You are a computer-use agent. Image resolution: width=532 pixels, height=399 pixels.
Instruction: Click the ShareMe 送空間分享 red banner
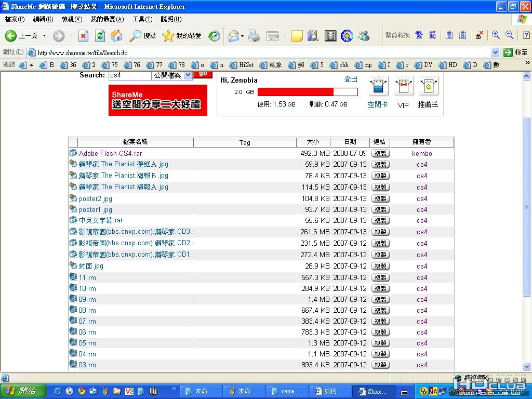tap(158, 100)
